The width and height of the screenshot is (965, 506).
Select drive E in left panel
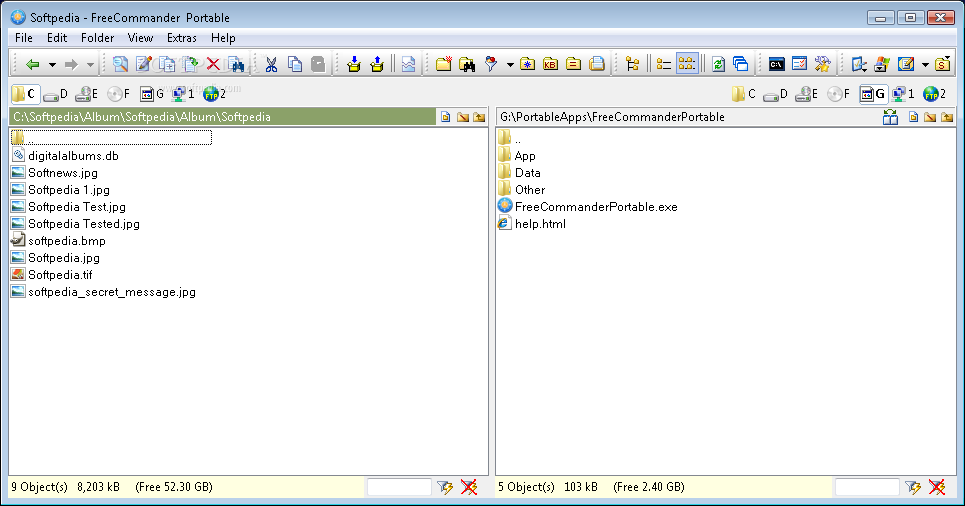tap(86, 94)
